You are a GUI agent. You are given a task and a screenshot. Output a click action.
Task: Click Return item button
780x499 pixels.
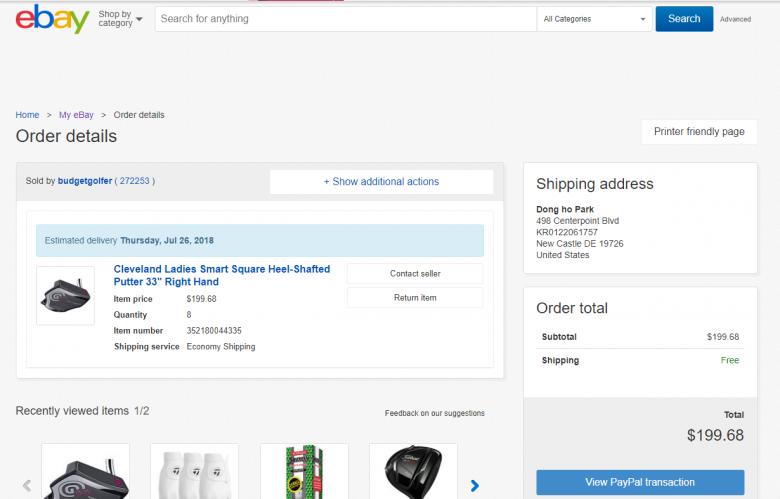[414, 298]
